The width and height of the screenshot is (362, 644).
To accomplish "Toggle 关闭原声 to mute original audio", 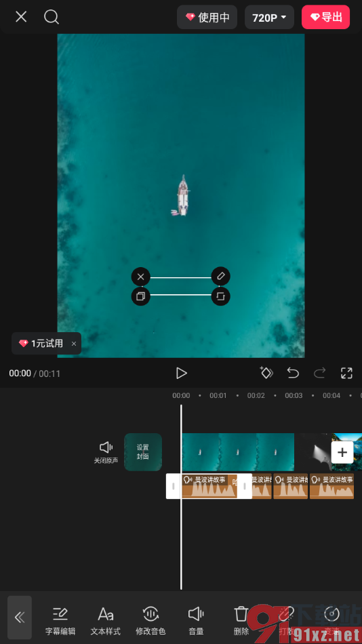I will [106, 452].
